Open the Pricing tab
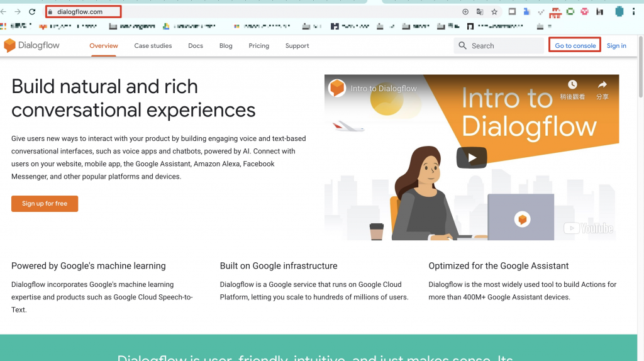The image size is (644, 361). point(258,45)
